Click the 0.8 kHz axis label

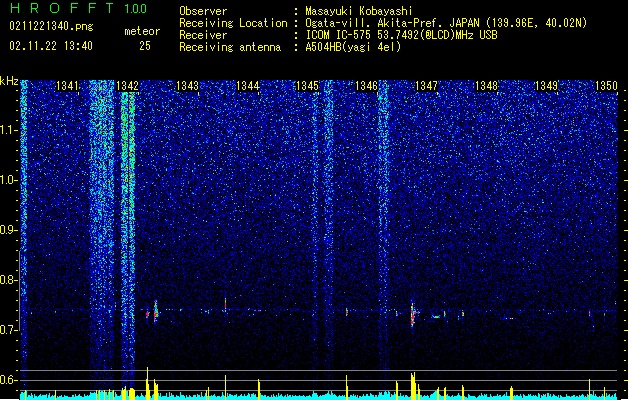9,280
